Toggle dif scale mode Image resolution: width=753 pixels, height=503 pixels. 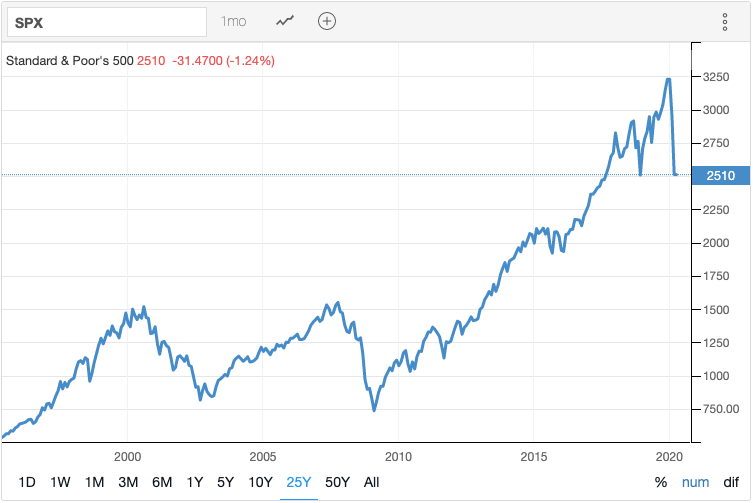731,482
